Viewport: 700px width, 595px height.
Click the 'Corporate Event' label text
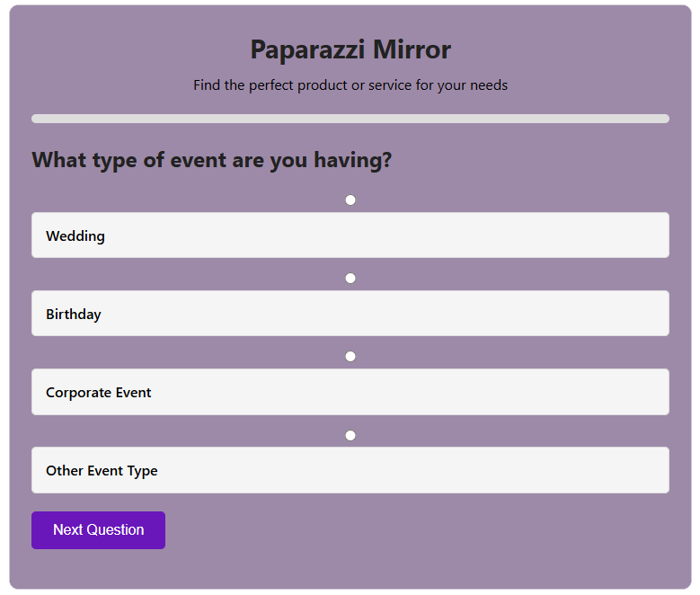click(x=99, y=393)
